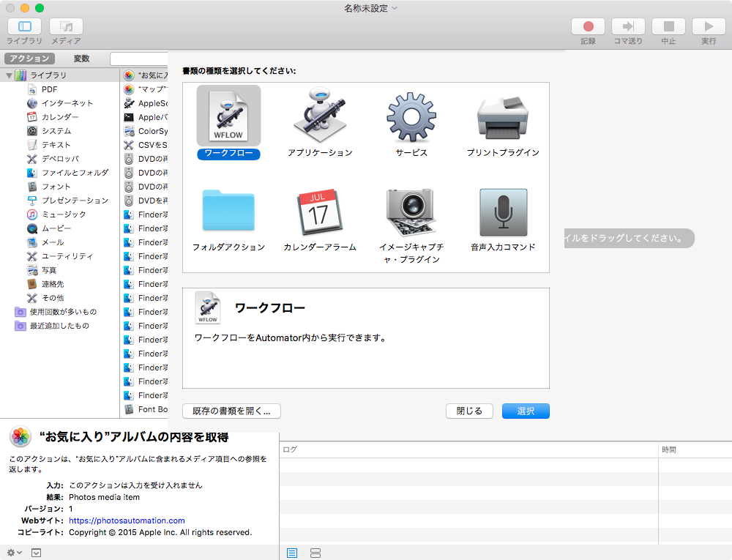This screenshot has height=560, width=732.
Task: Switch to the アクション tab
Action: (30, 59)
